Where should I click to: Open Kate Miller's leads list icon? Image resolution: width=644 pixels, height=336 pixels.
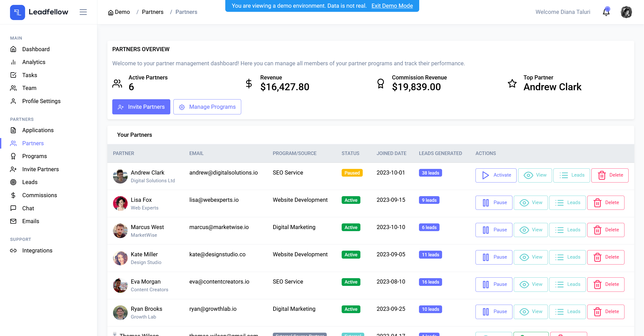point(567,257)
